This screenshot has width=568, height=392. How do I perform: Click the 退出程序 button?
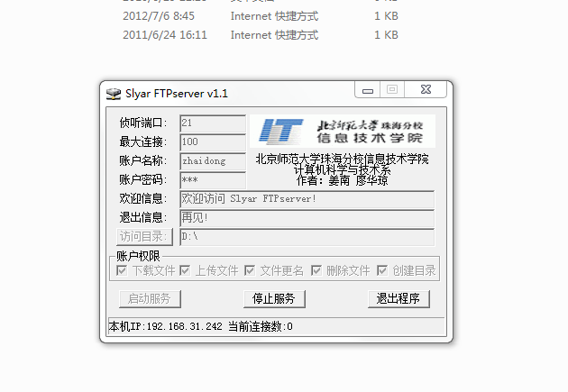(399, 299)
